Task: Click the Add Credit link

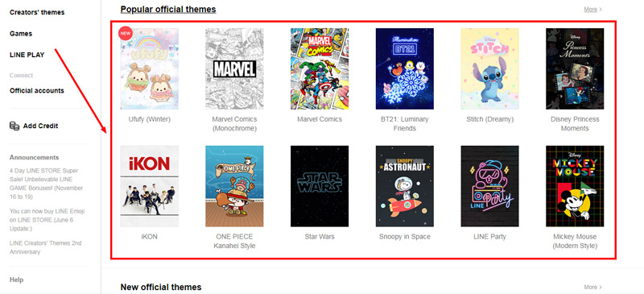Action: (x=41, y=126)
